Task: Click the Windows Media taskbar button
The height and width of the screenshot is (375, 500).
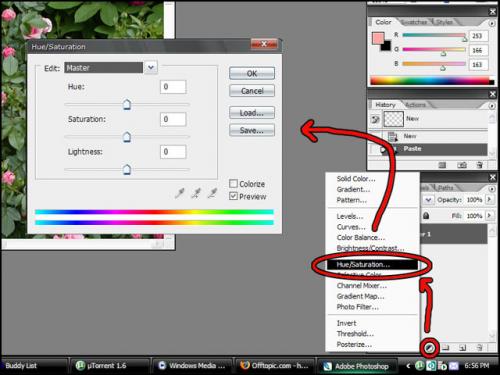Action: 192,366
